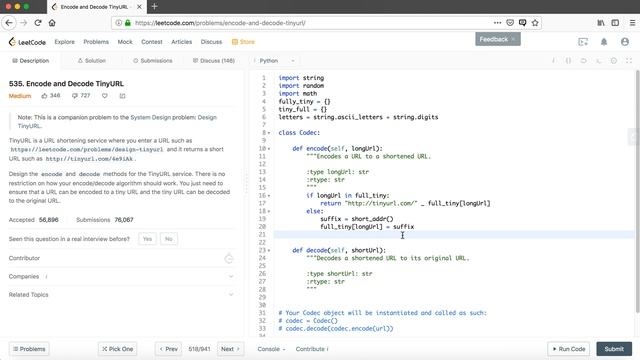The height and width of the screenshot is (360, 640).
Task: Open the Python language dropdown
Action: pos(274,60)
